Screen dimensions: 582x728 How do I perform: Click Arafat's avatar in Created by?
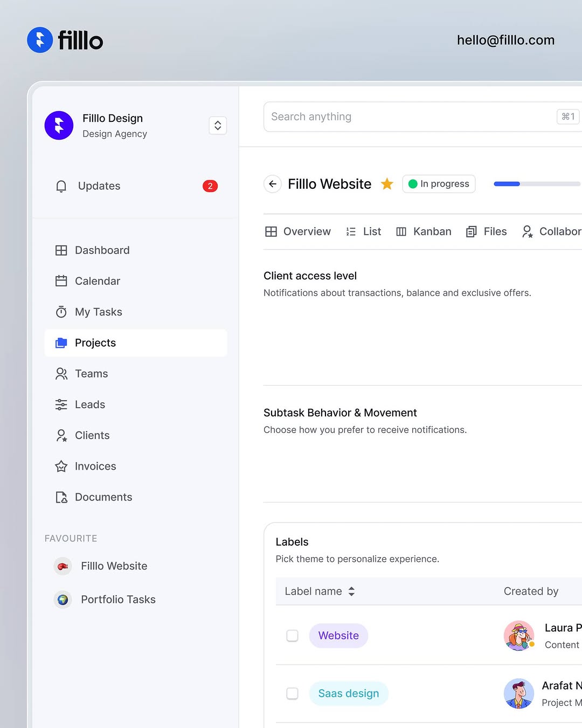point(519,693)
